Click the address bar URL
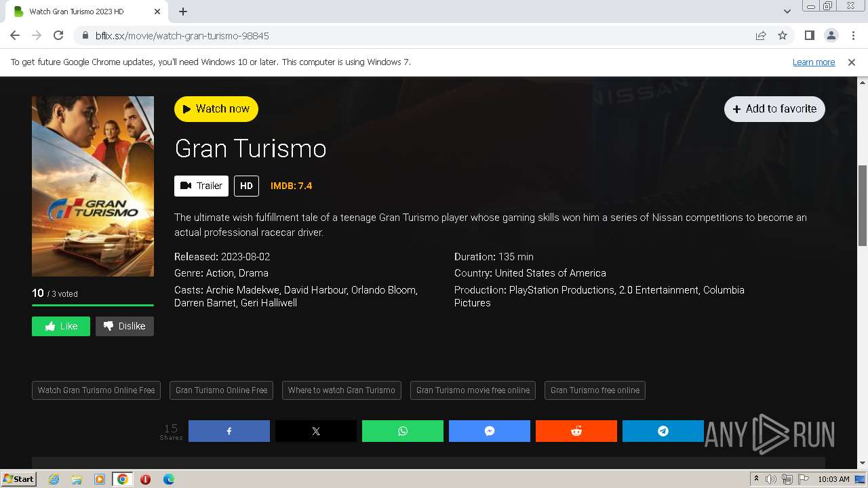Image resolution: width=868 pixels, height=488 pixels. (182, 35)
